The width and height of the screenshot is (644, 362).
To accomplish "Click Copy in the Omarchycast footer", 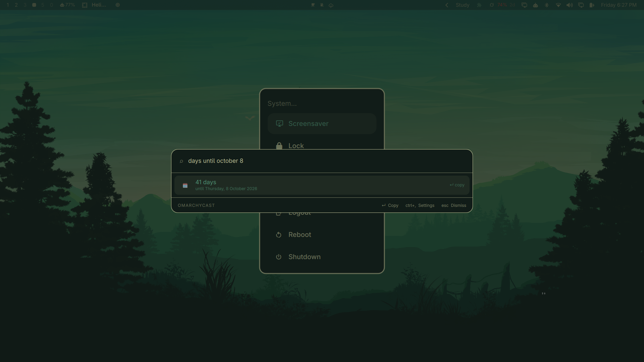I will tap(390, 205).
